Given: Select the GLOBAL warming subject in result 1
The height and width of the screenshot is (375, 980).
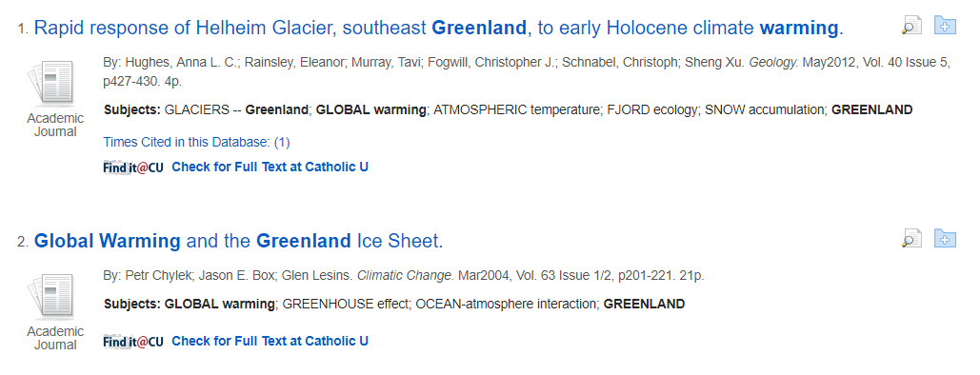Looking at the screenshot, I should pos(370,110).
